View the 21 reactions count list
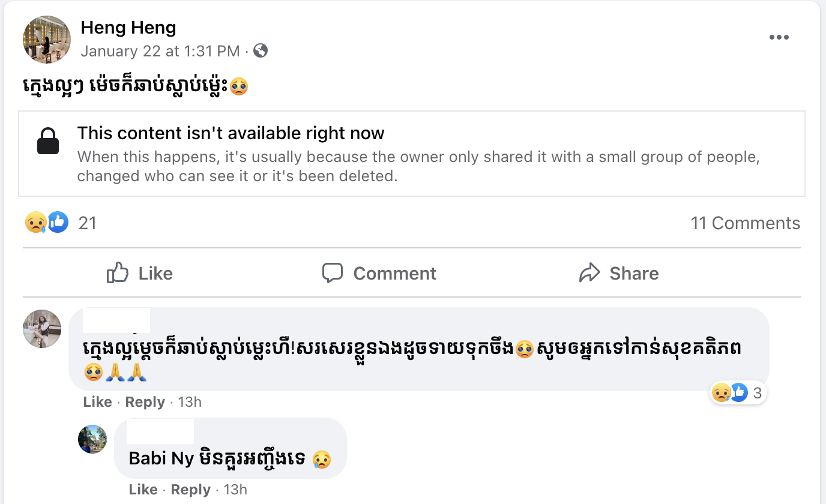 pos(88,223)
